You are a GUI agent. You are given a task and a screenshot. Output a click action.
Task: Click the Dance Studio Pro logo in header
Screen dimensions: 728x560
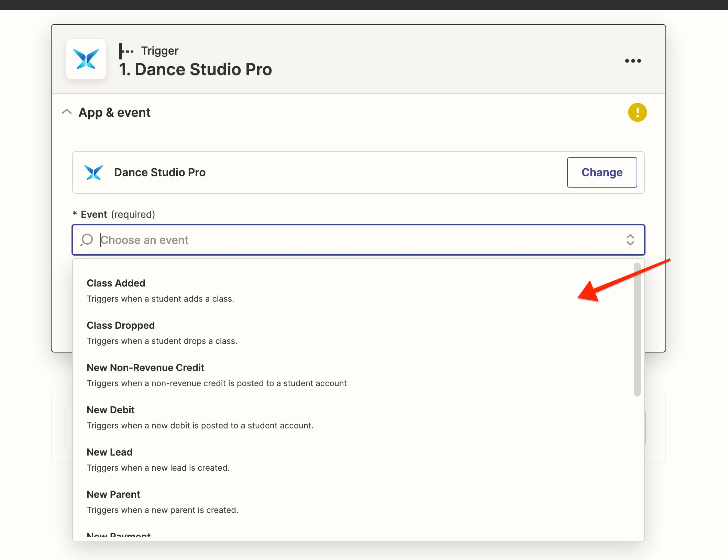(x=86, y=59)
